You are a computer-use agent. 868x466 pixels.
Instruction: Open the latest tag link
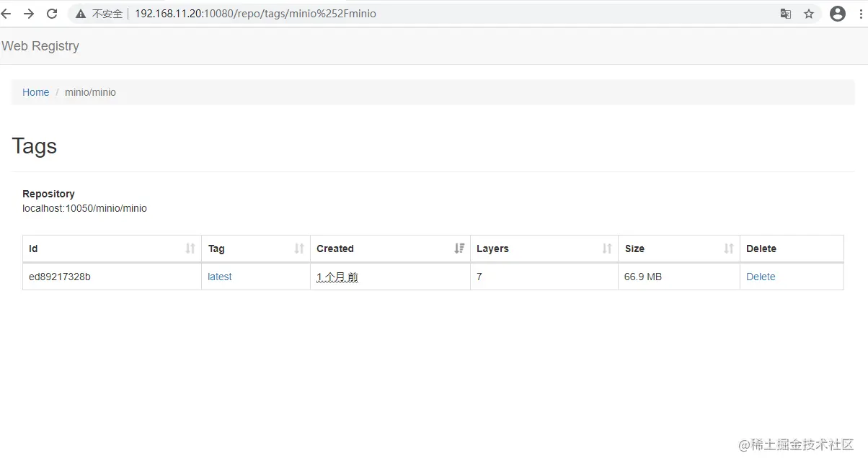click(x=220, y=277)
